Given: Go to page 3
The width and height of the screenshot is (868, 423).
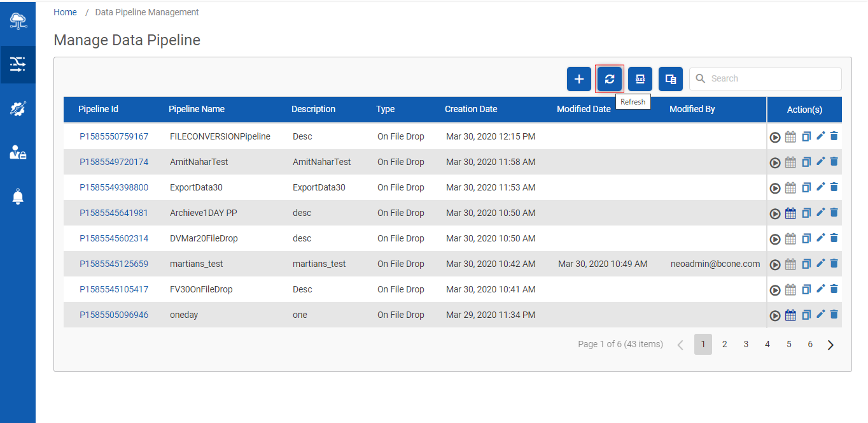Looking at the screenshot, I should [x=746, y=344].
